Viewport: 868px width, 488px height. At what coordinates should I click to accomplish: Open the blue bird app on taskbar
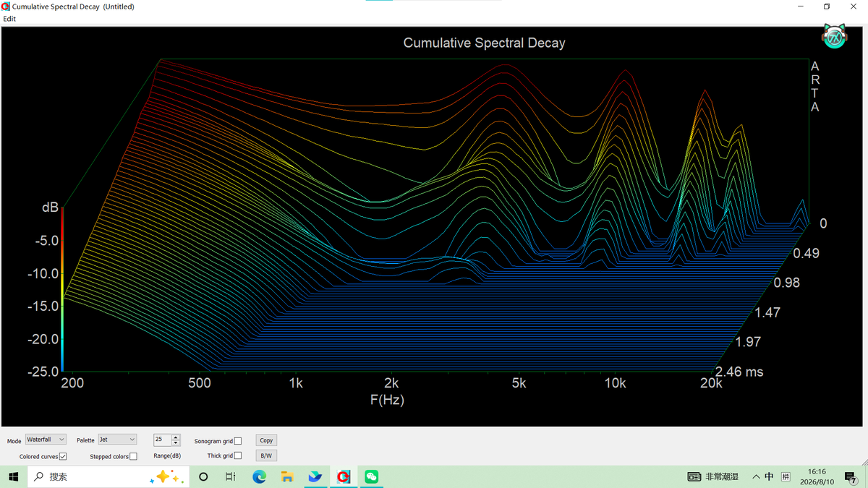click(315, 477)
